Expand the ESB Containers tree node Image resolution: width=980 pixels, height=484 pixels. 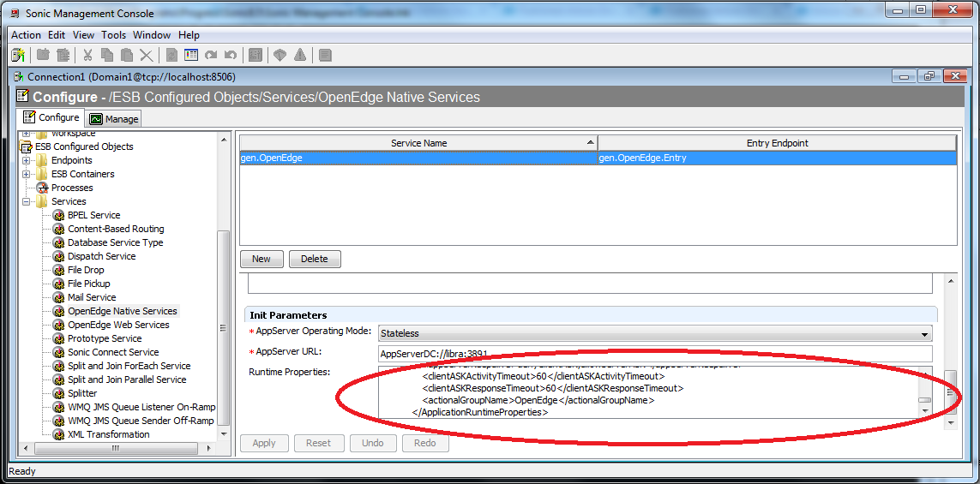pos(27,174)
